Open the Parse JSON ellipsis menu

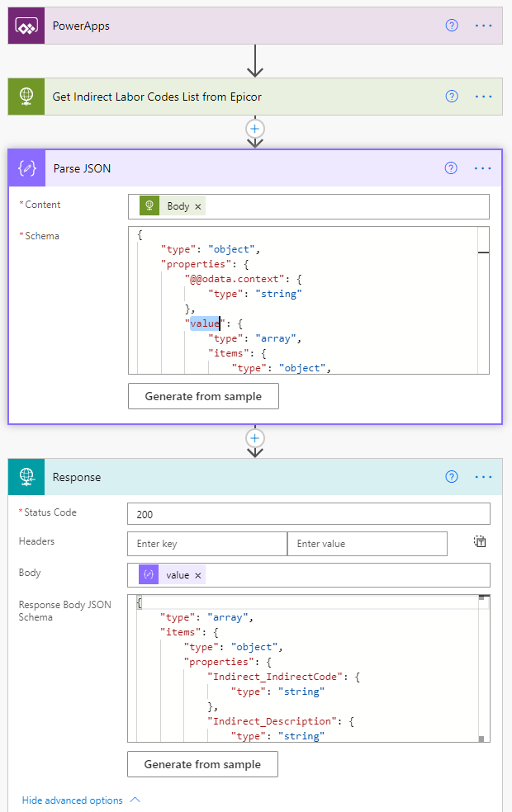[483, 168]
